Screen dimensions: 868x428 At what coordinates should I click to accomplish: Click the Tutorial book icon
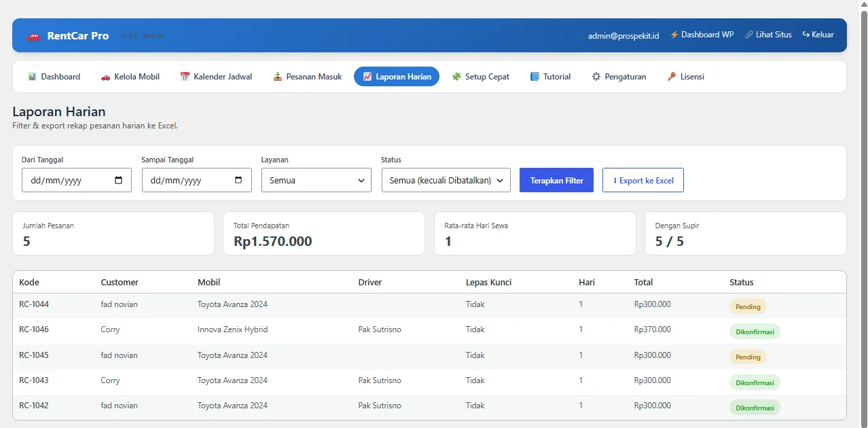pos(535,77)
